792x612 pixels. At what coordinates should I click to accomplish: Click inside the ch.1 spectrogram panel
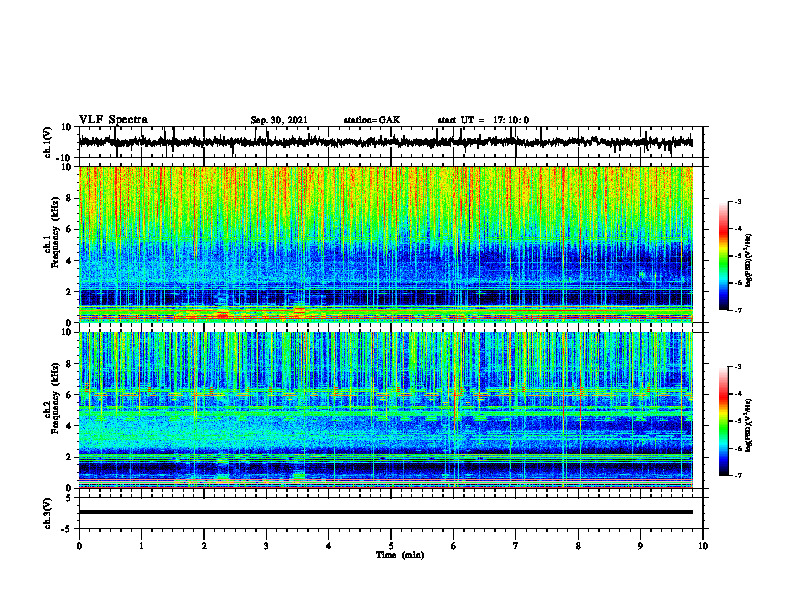[385, 244]
